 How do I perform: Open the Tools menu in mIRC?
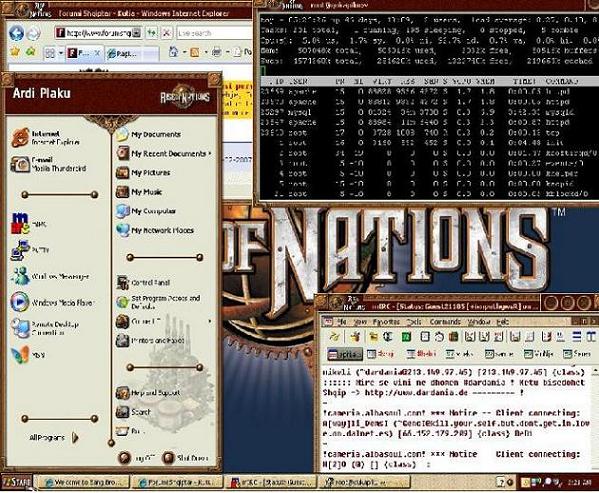414,322
